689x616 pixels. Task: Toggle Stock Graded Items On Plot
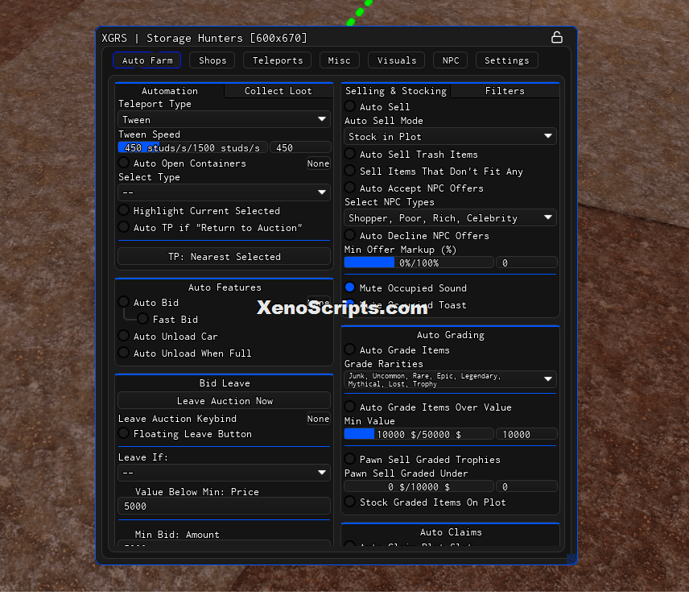pos(350,502)
